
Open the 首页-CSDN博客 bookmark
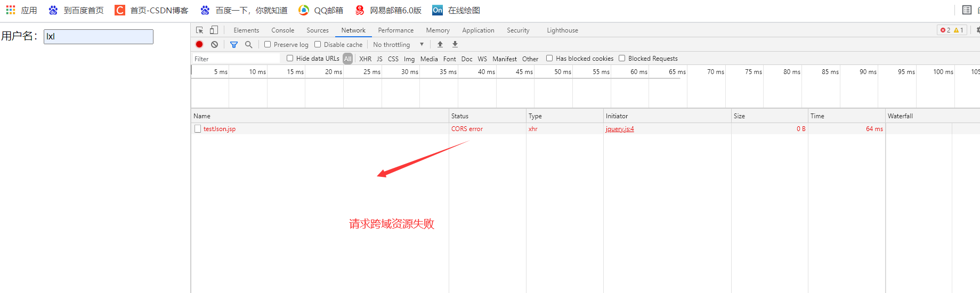(x=152, y=10)
